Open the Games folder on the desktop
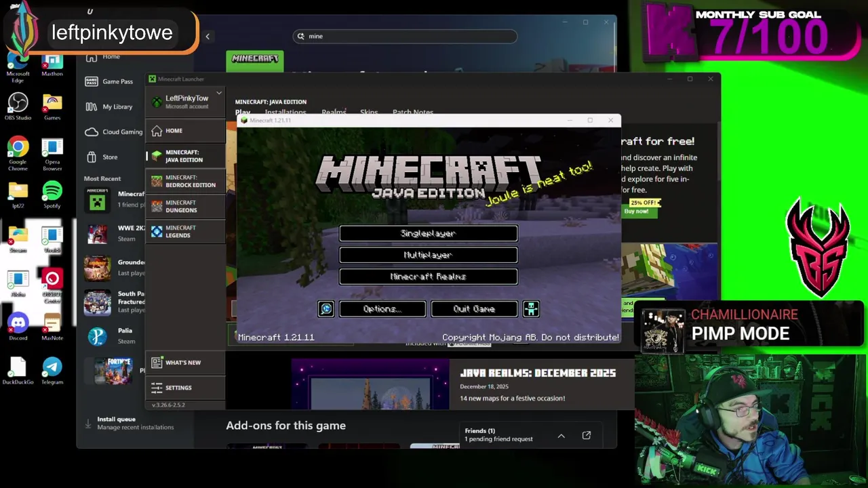Screen dimensions: 868x488 pyautogui.click(x=52, y=106)
